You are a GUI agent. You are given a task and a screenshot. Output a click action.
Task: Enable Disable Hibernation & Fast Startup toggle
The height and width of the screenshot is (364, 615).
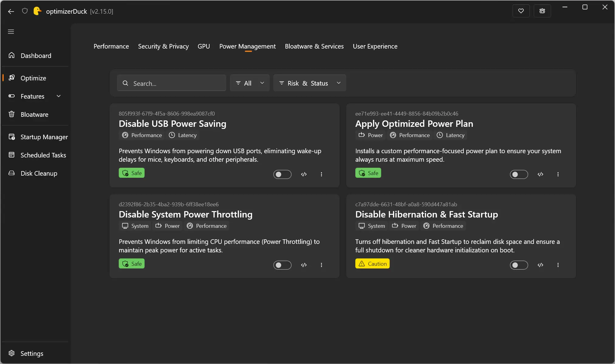(519, 265)
